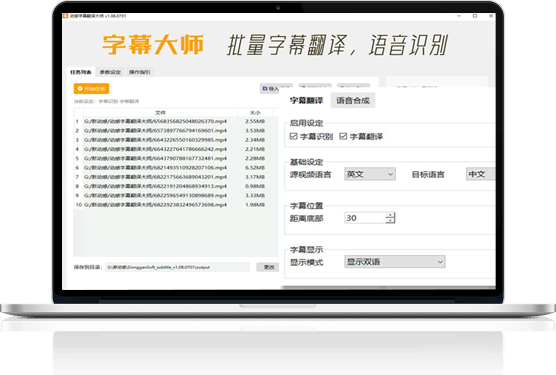This screenshot has height=375, width=556.
Task: Click the 2.28MB size cell
Action: pyautogui.click(x=255, y=158)
